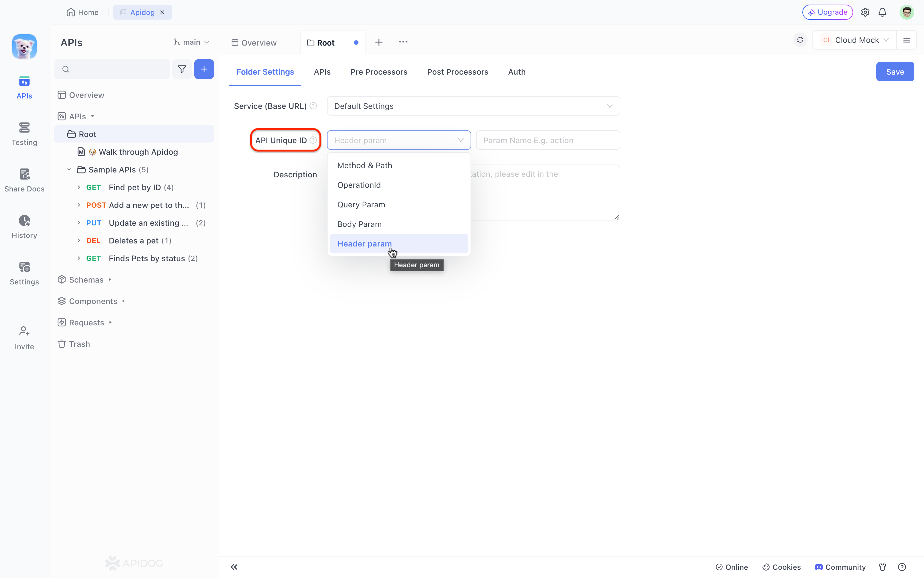Switch to the Post Processors tab
Screen dimensions: 924x578
click(457, 72)
